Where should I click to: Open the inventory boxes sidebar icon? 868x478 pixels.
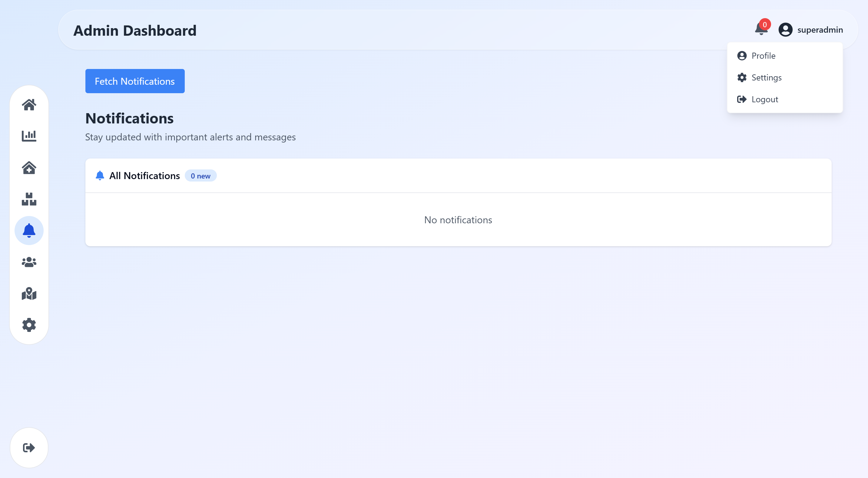29,199
